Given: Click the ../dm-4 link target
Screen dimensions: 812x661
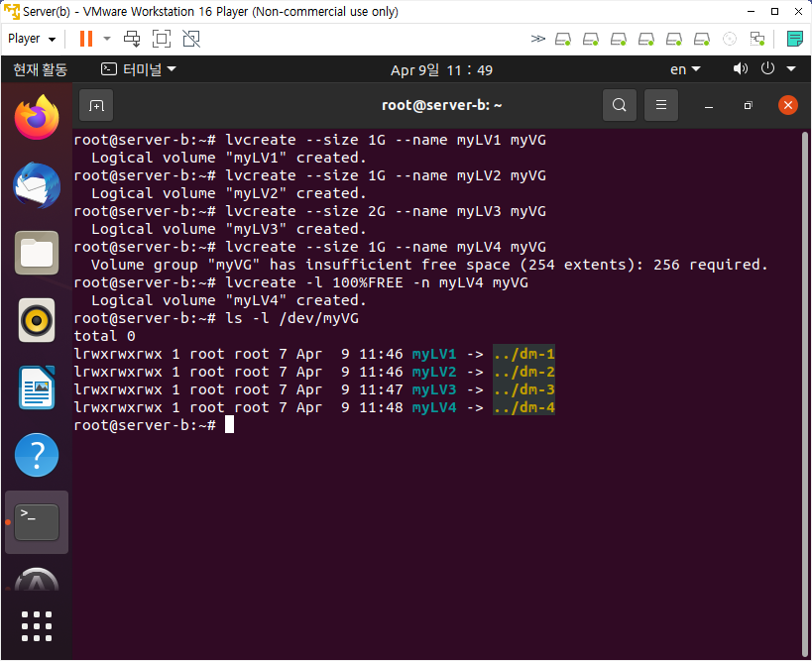Looking at the screenshot, I should coord(523,407).
